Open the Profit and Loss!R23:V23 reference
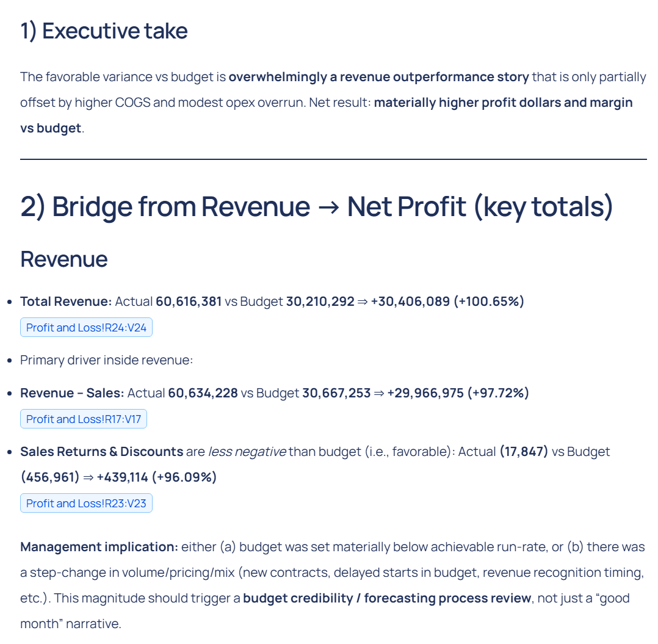Screen dimensions: 658x644 point(86,503)
